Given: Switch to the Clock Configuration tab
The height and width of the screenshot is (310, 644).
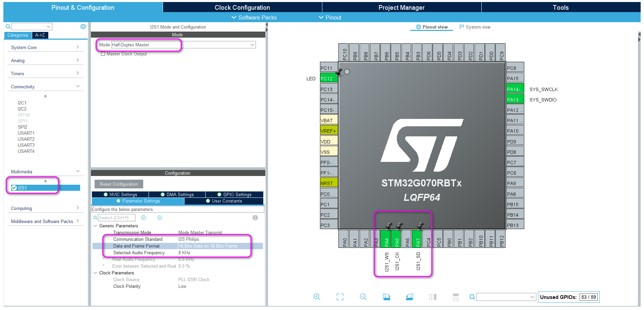Looking at the screenshot, I should [x=242, y=7].
